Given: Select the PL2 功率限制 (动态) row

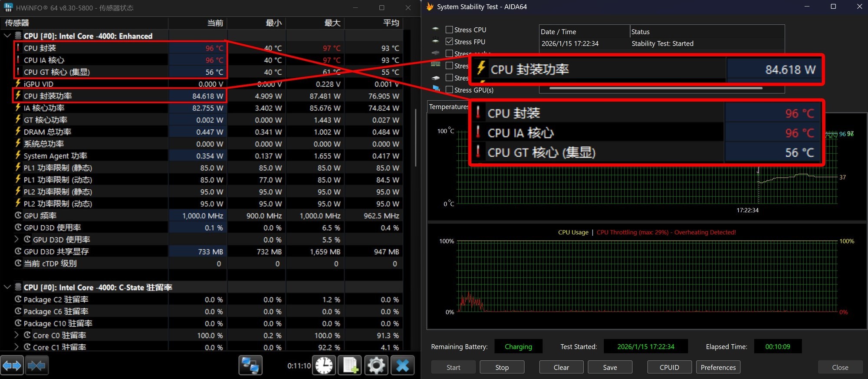Looking at the screenshot, I should pyautogui.click(x=207, y=203).
